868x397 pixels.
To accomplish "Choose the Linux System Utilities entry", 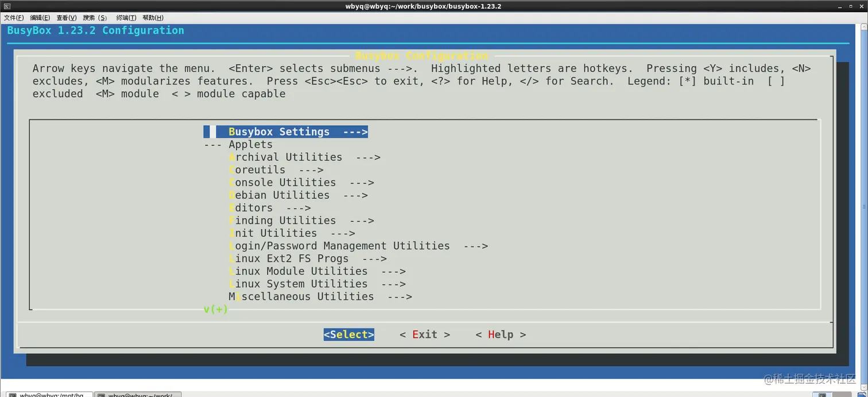I will 317,284.
